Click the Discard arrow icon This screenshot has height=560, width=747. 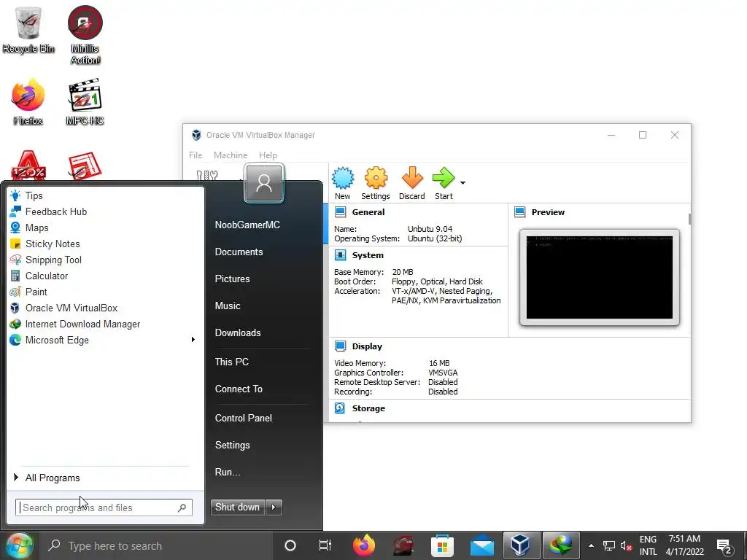412,183
